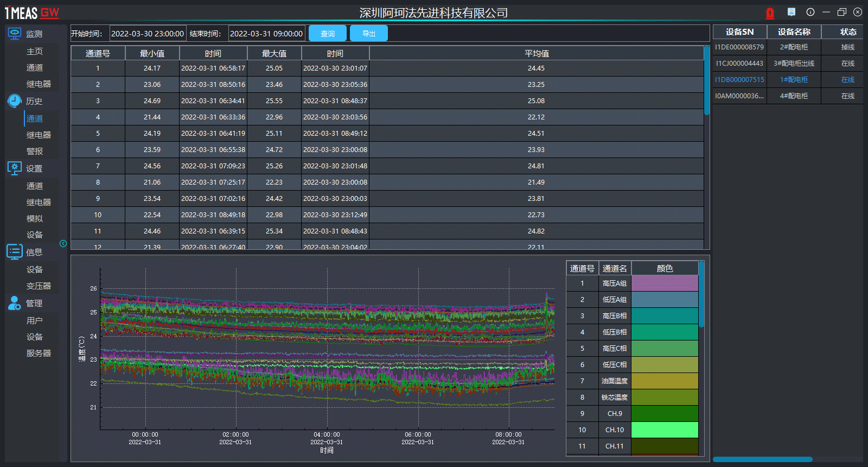Open 服务器 under the management section

tap(39, 354)
